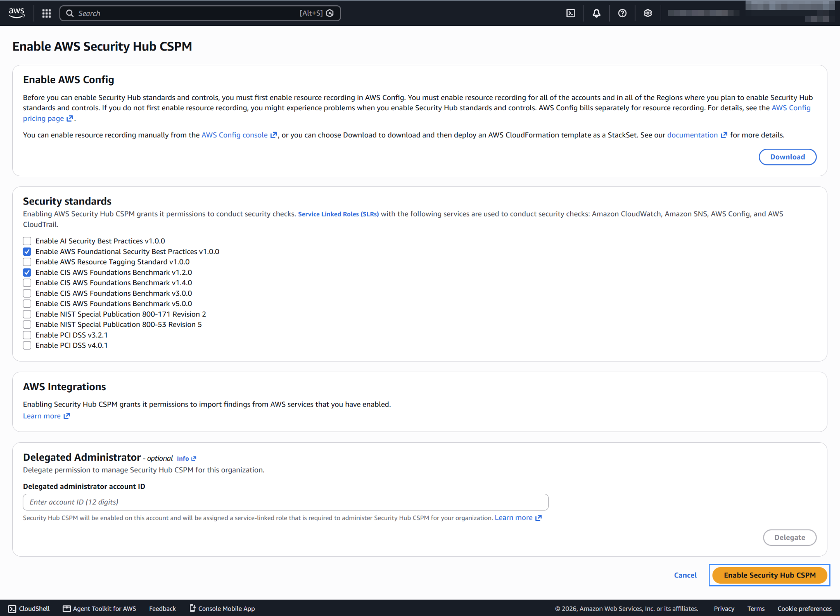Uncheck AWS Foundational Security Best Practices v1.0.0
The height and width of the screenshot is (616, 840).
coord(27,252)
